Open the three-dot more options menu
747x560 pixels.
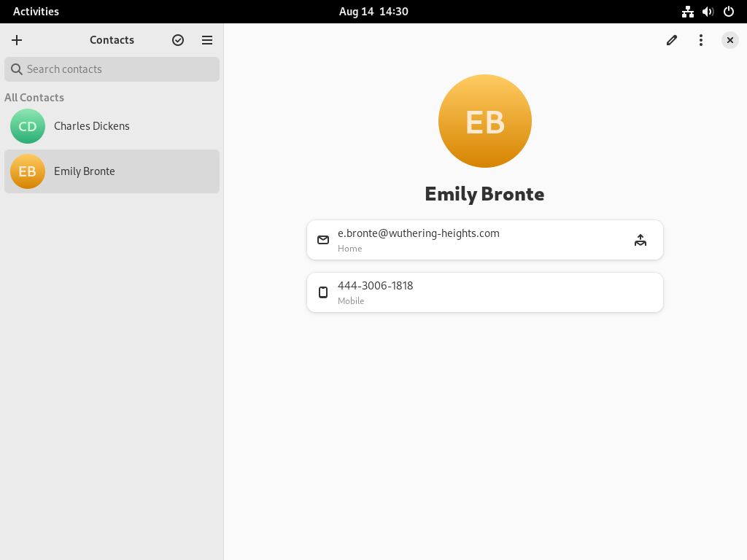(x=701, y=40)
